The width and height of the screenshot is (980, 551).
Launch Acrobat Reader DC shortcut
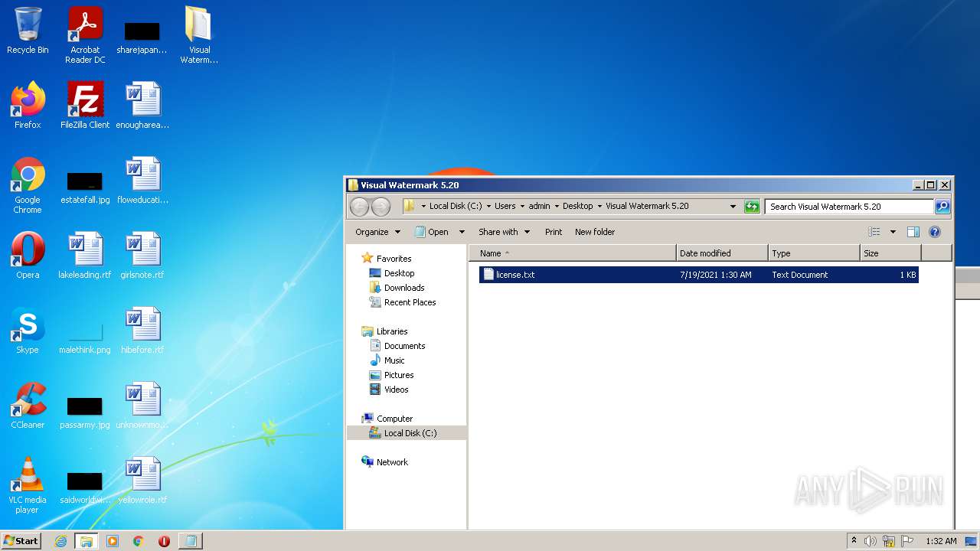click(x=85, y=35)
